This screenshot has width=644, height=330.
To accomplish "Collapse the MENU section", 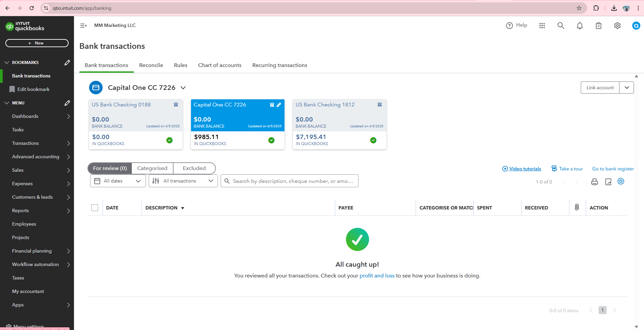I will click(x=7, y=103).
